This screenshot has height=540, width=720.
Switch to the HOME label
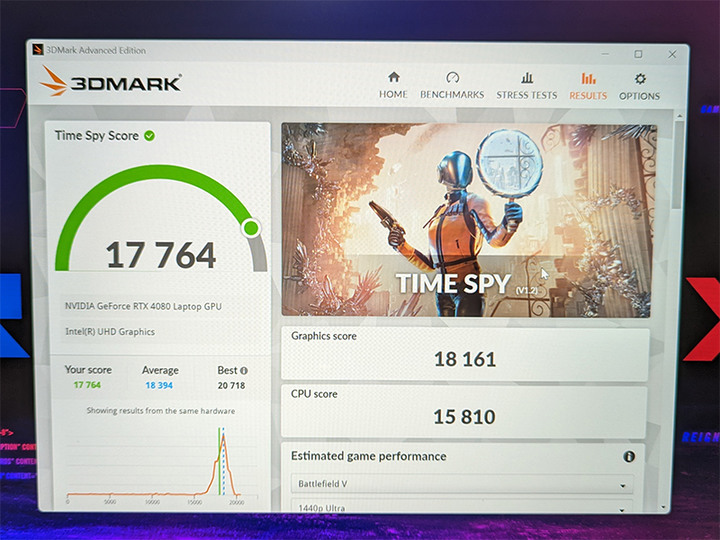[x=393, y=94]
